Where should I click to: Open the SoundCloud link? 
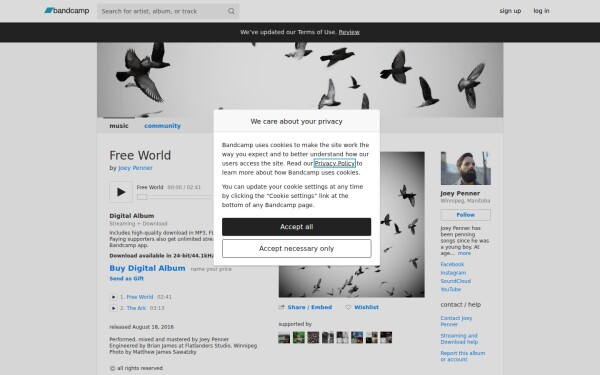coord(455,281)
